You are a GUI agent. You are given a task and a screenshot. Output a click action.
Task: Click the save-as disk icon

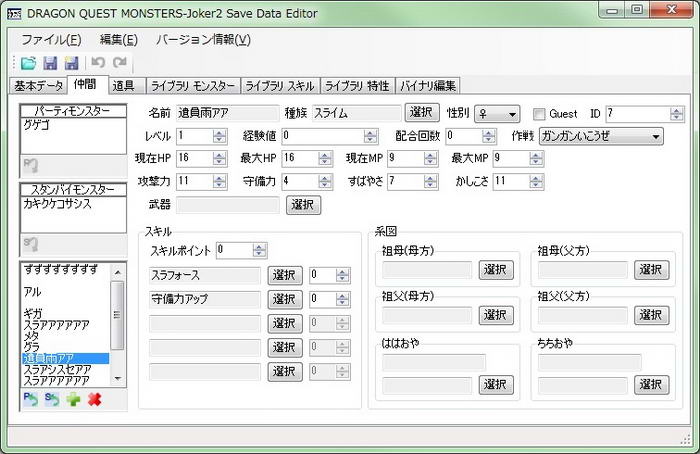point(70,63)
